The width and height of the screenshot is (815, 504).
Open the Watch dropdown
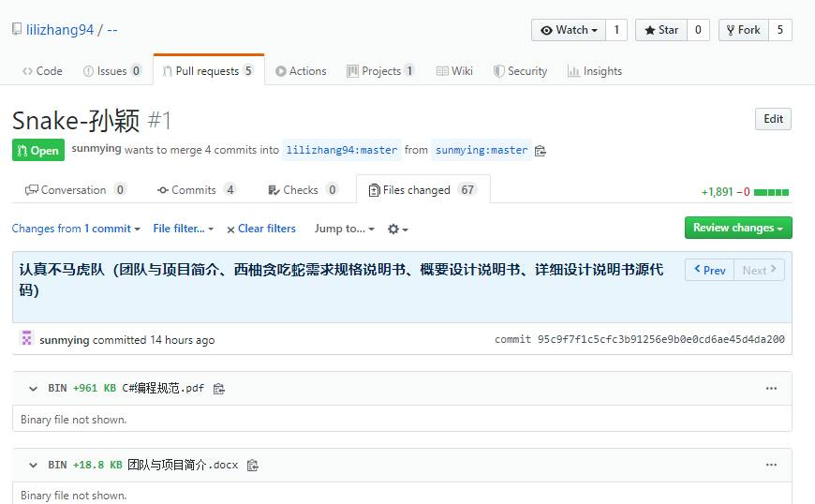point(568,30)
